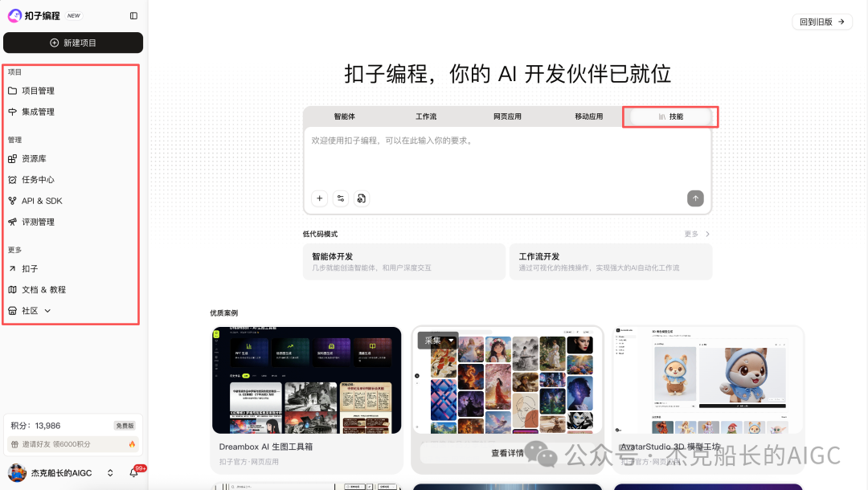
Task: Click the file-link icon in the prompt box
Action: tap(362, 198)
